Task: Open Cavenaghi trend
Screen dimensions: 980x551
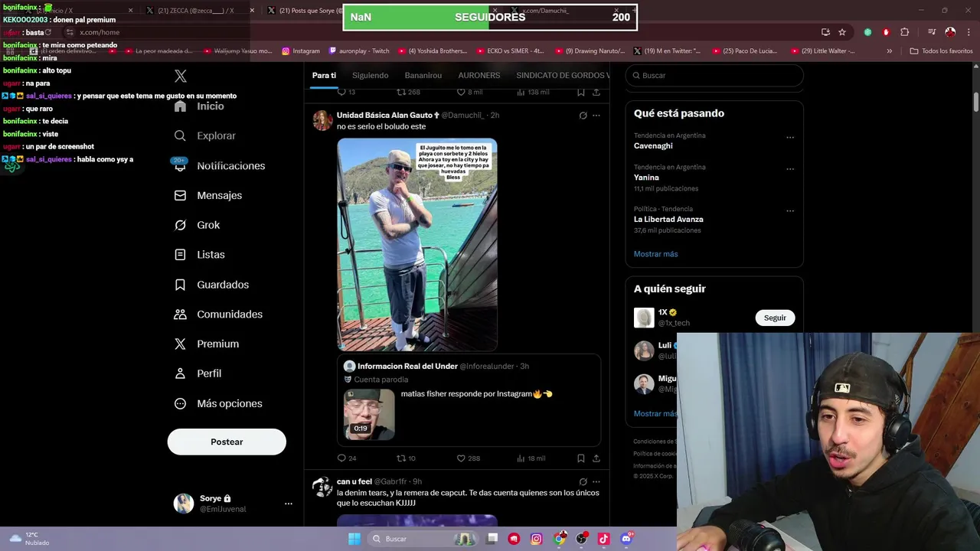Action: click(x=653, y=145)
